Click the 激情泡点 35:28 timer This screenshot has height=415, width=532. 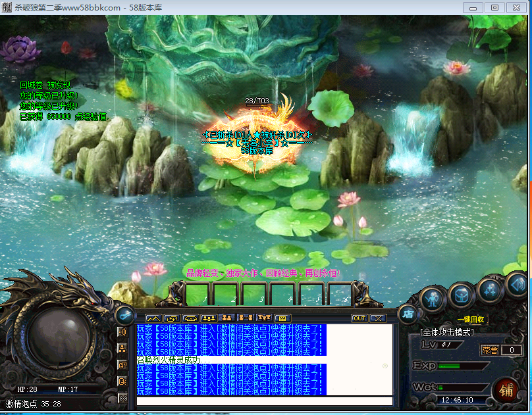(33, 404)
